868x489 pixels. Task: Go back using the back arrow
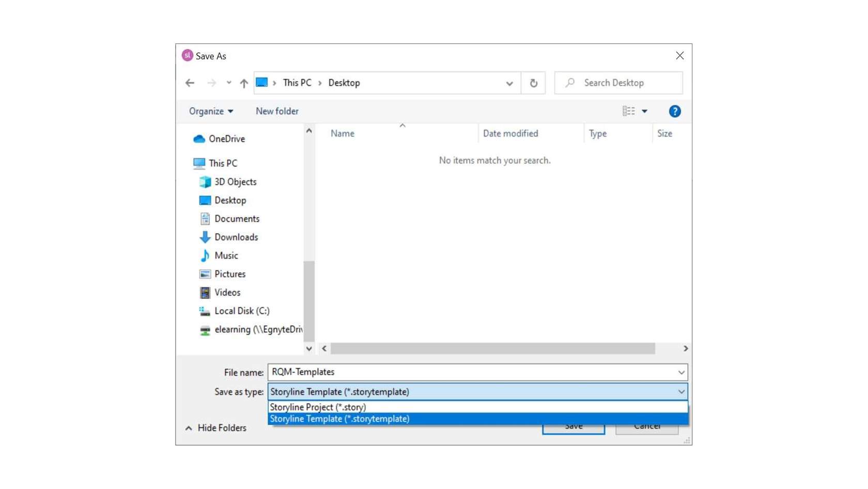coord(190,83)
